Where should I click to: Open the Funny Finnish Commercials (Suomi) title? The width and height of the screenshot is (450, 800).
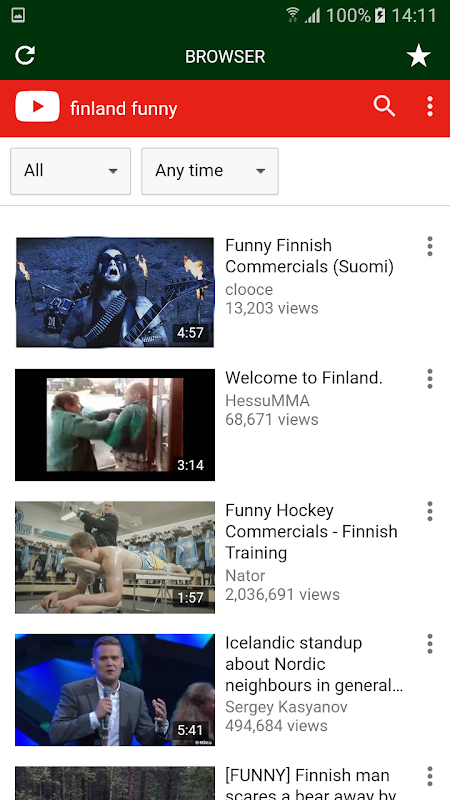coord(309,256)
